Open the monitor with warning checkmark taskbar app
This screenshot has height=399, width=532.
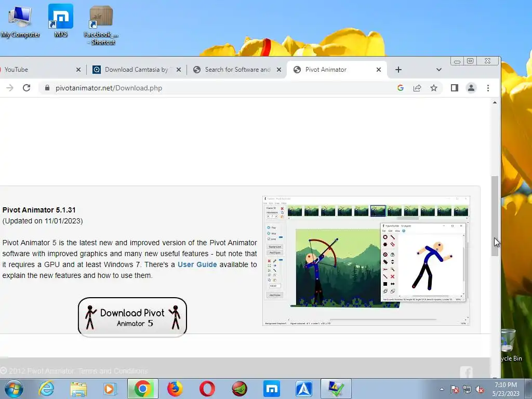tap(336, 389)
